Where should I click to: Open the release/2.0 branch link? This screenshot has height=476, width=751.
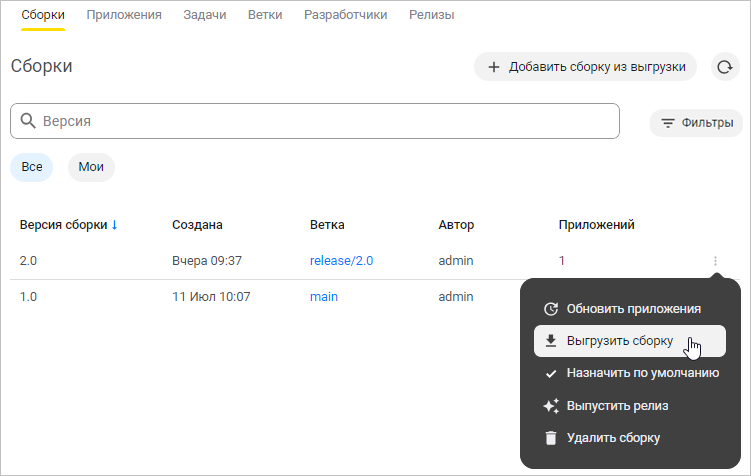pyautogui.click(x=341, y=261)
